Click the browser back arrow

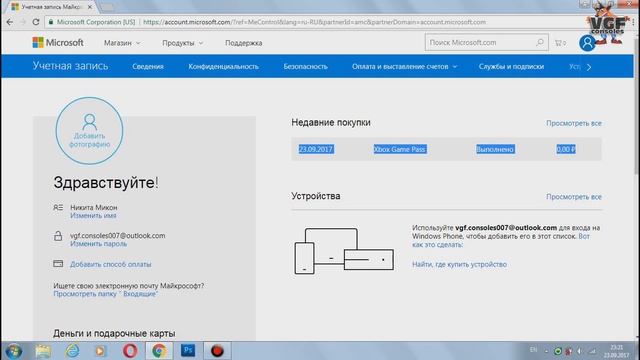pyautogui.click(x=10, y=22)
